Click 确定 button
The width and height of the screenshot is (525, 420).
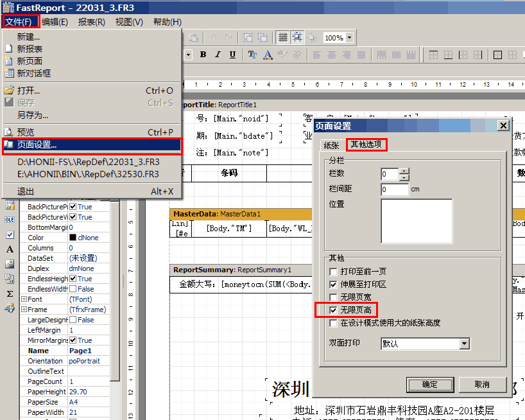tap(430, 385)
